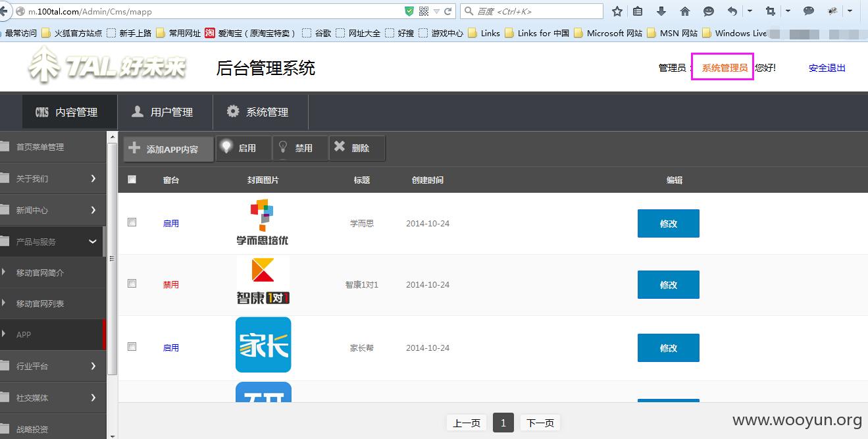Viewport: 868px width, 439px height.
Task: Click the TAL 好未来 logo
Action: click(107, 65)
